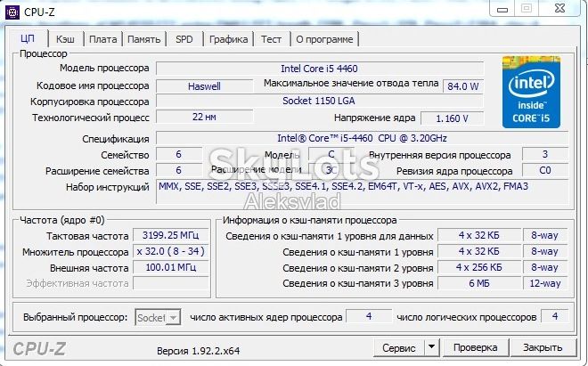
Task: Open the Socket processor selection dropdown
Action: (158, 318)
